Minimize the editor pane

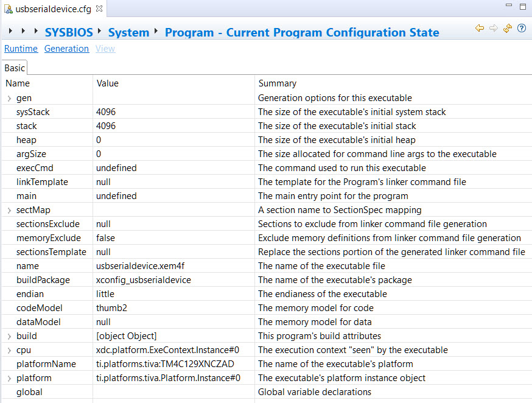click(509, 6)
